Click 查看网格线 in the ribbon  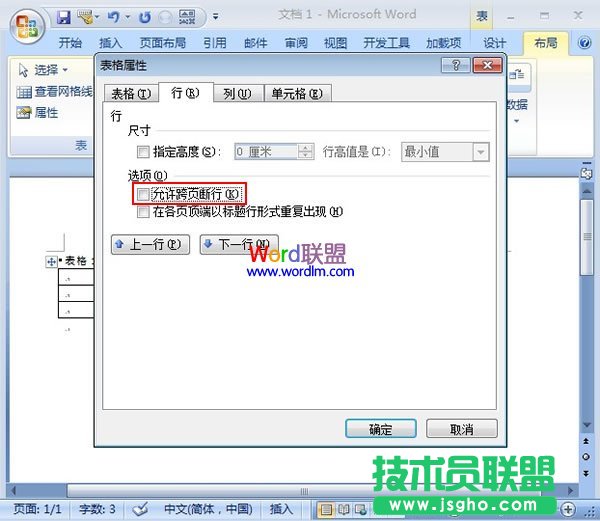coord(54,91)
